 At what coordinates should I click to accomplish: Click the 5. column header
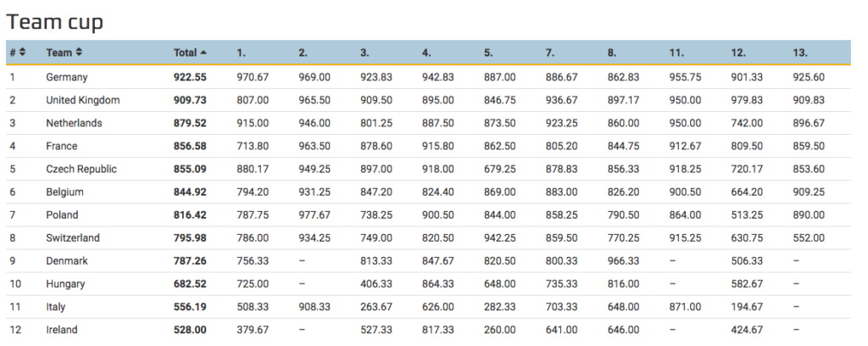point(488,53)
